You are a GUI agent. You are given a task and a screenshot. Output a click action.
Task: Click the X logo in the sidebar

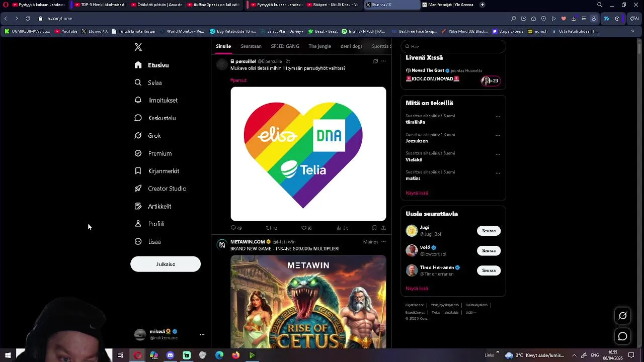pos(138,47)
